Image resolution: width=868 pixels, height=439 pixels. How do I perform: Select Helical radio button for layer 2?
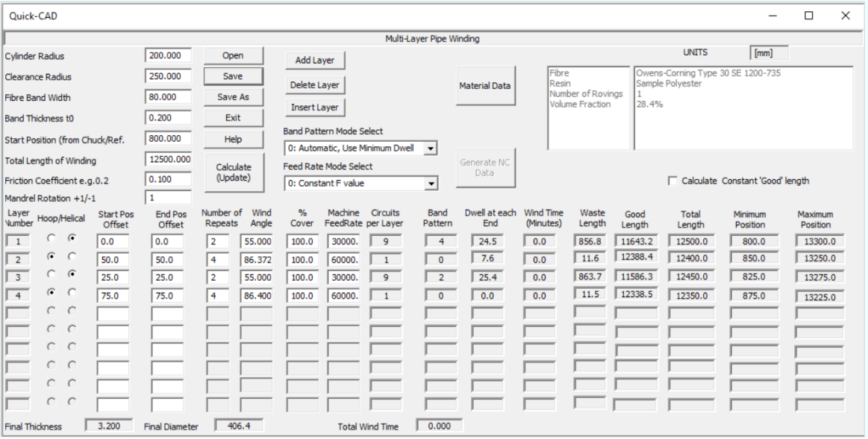coord(72,256)
